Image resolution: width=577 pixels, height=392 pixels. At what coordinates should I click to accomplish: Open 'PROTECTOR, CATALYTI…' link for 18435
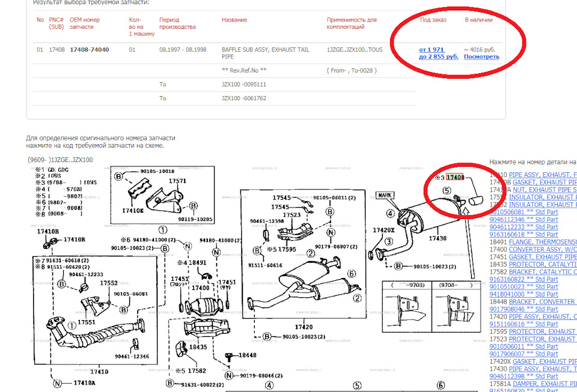(543, 265)
